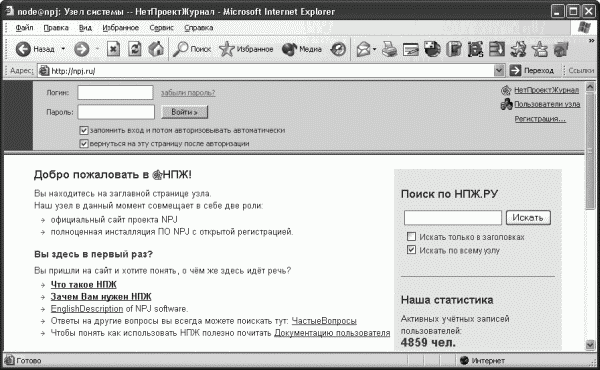Click the "Готово" status bar text
Screen dimensions: 600x370
click(x=29, y=360)
